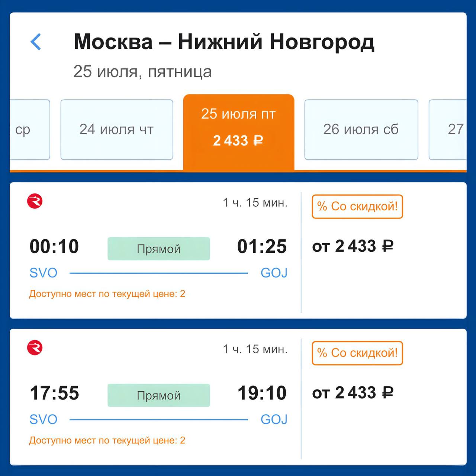Select price от 2 433 ₽ for 00:10 flight
The image size is (476, 476).
click(353, 246)
